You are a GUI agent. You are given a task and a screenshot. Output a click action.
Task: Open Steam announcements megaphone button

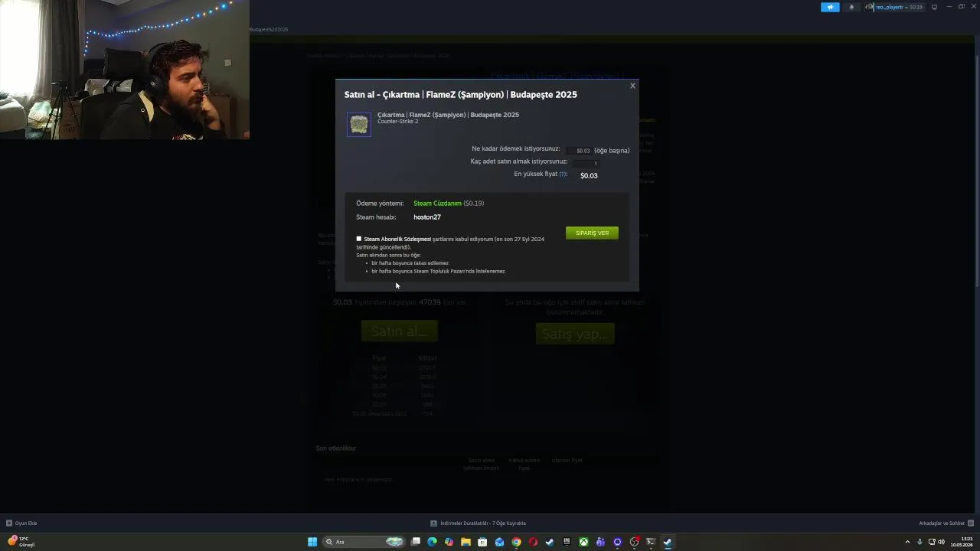830,7
